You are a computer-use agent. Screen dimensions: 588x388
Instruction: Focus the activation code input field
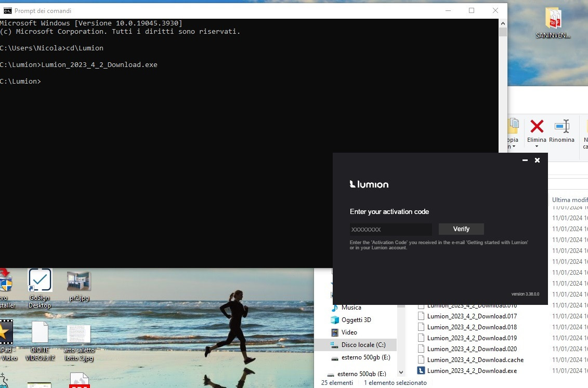390,229
